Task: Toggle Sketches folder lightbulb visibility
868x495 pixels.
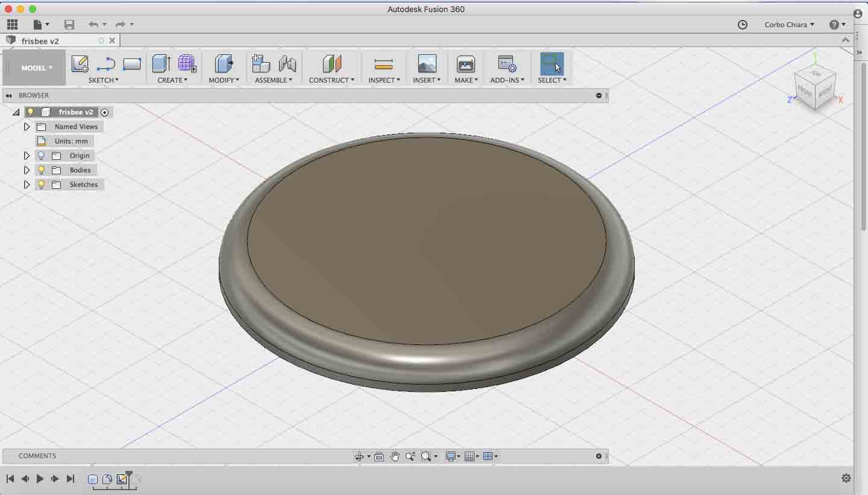Action: [x=41, y=184]
